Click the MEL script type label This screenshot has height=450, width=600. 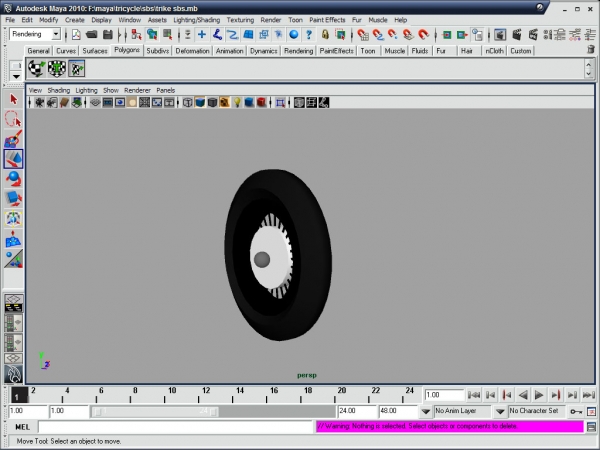(x=22, y=427)
